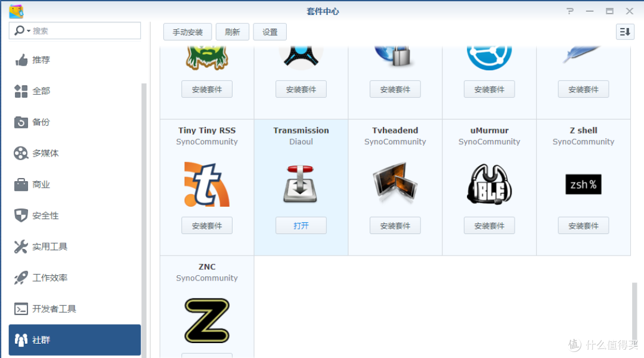Install the uMurmur package
This screenshot has height=358, width=644.
click(489, 226)
